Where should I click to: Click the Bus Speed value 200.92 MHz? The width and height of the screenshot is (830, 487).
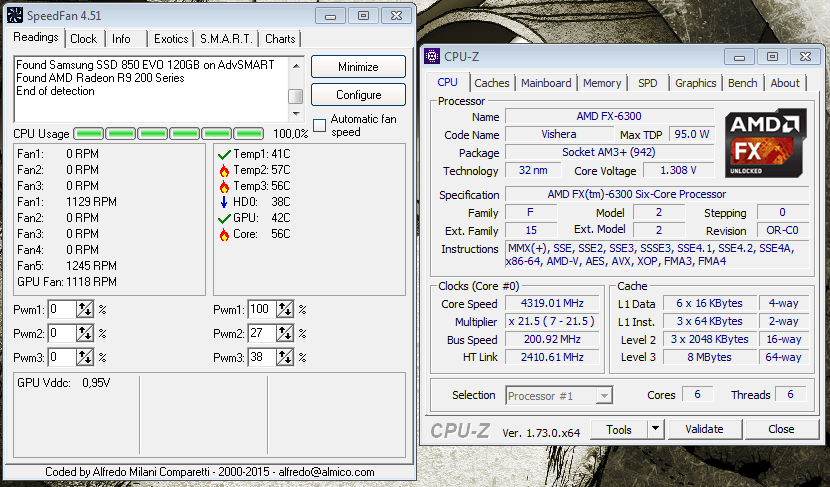pyautogui.click(x=552, y=339)
